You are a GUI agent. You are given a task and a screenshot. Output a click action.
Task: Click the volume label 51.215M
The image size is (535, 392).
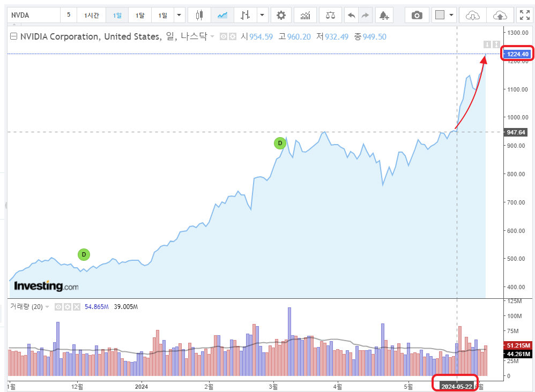click(518, 345)
